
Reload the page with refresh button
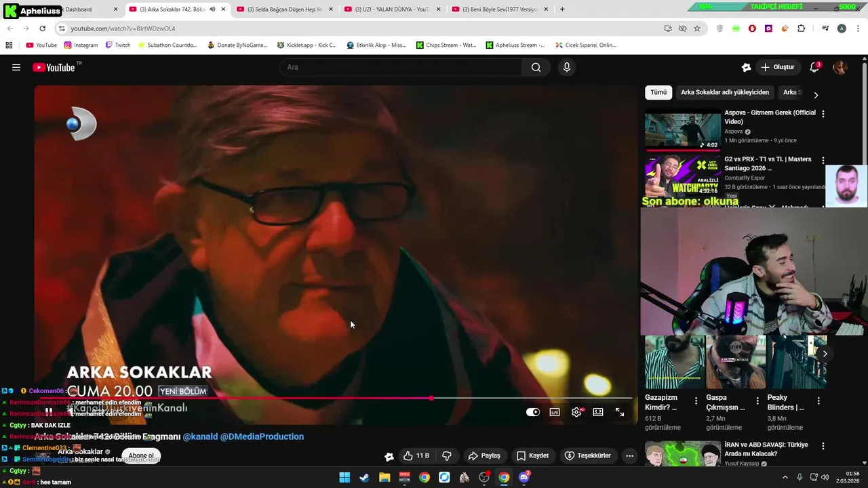[x=42, y=28]
